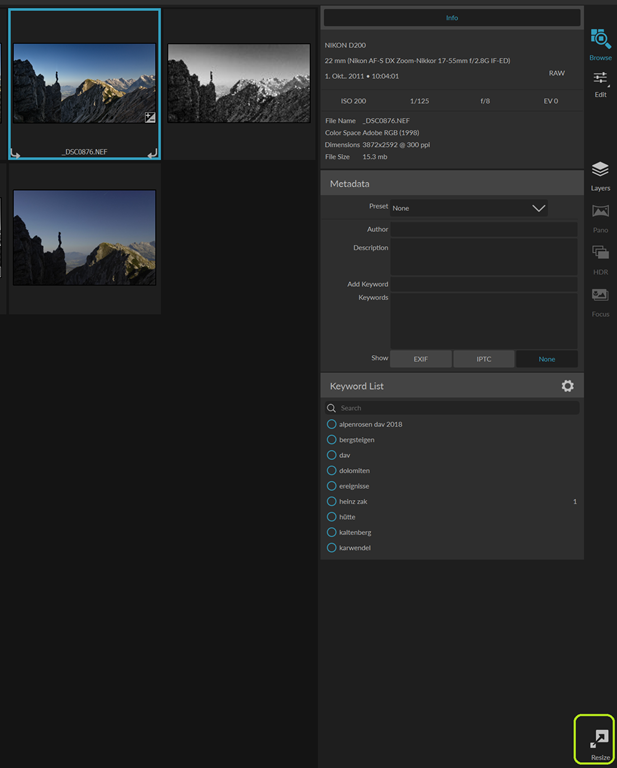Open the Layers module
This screenshot has height=768, width=617.
click(600, 175)
